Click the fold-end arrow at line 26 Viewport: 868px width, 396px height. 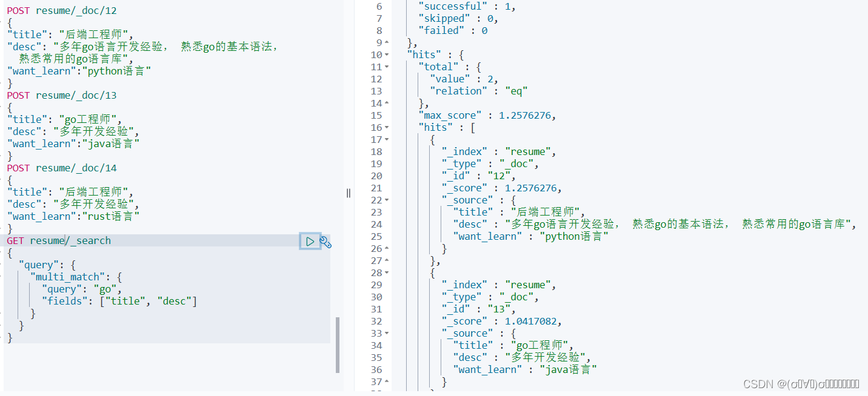pos(388,249)
